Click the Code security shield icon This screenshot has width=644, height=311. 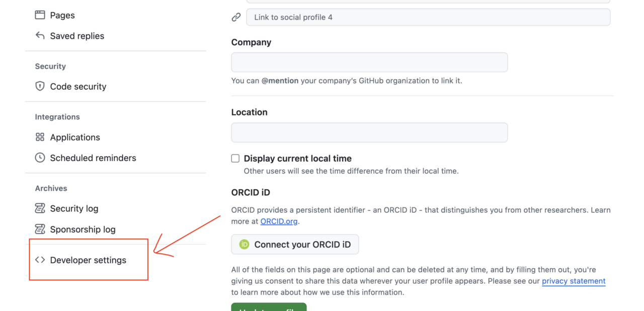pyautogui.click(x=40, y=86)
